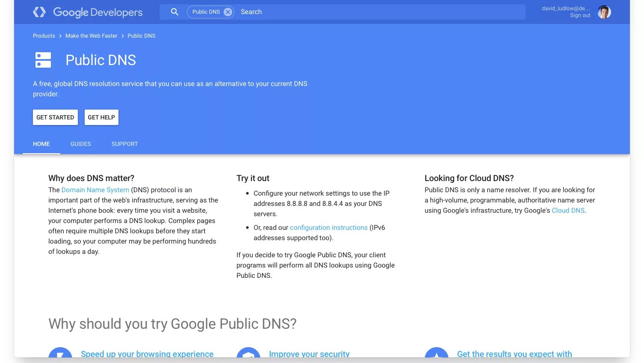The height and width of the screenshot is (363, 644).
Task: Click the Public DNS chip label
Action: point(206,12)
